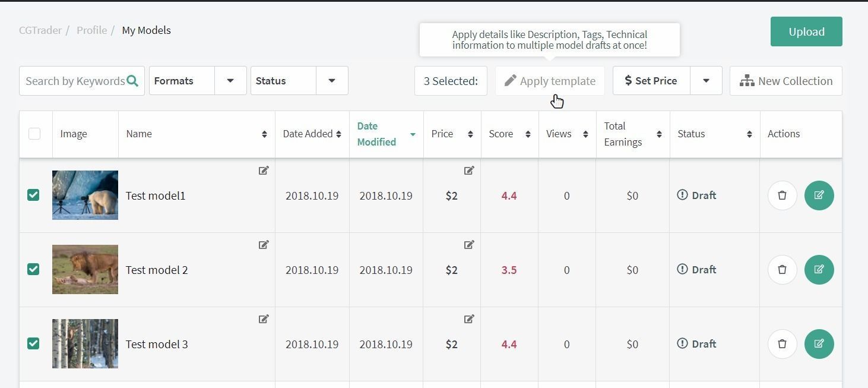The width and height of the screenshot is (868, 388).
Task: Click the edit pencil next to Test model1 name
Action: click(264, 171)
